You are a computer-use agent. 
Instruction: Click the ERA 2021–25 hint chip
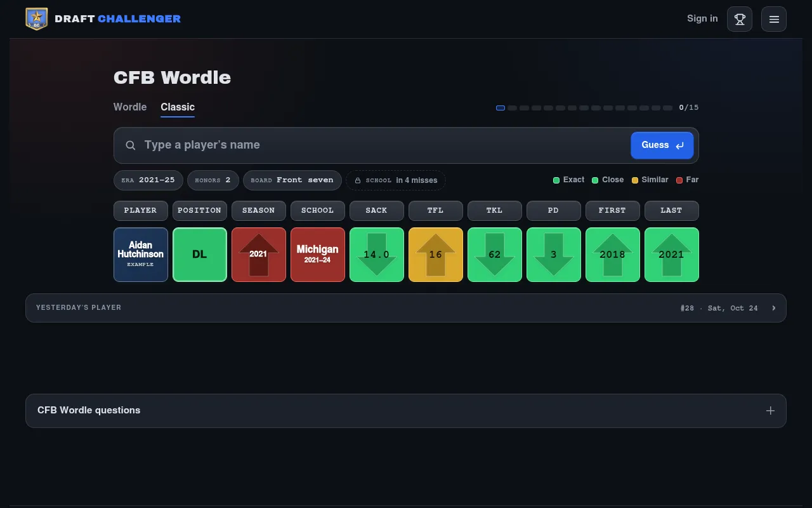[148, 180]
